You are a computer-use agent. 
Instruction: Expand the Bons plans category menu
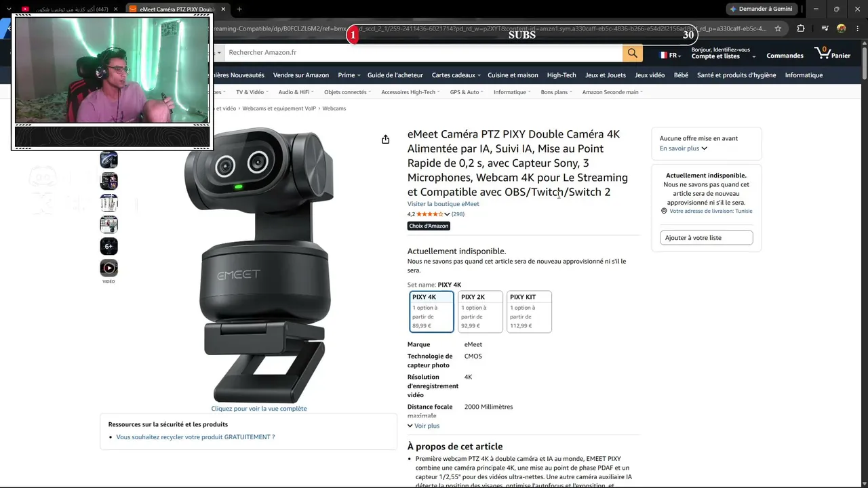click(556, 92)
